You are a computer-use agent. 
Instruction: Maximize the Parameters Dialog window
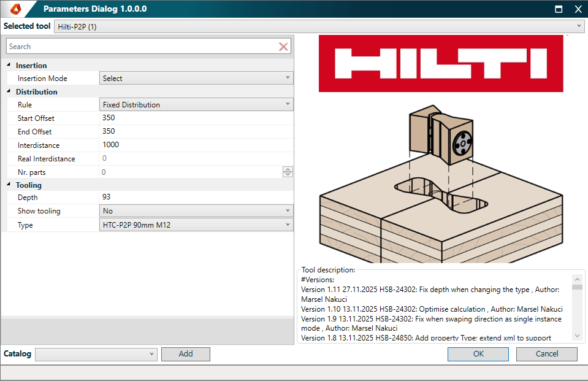pyautogui.click(x=559, y=9)
